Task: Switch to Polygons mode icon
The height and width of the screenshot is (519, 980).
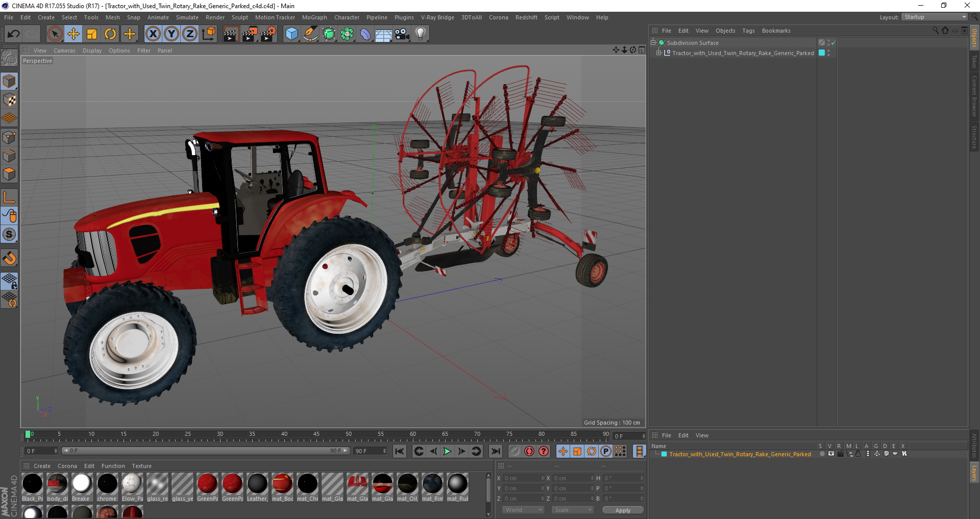Action: tap(9, 174)
